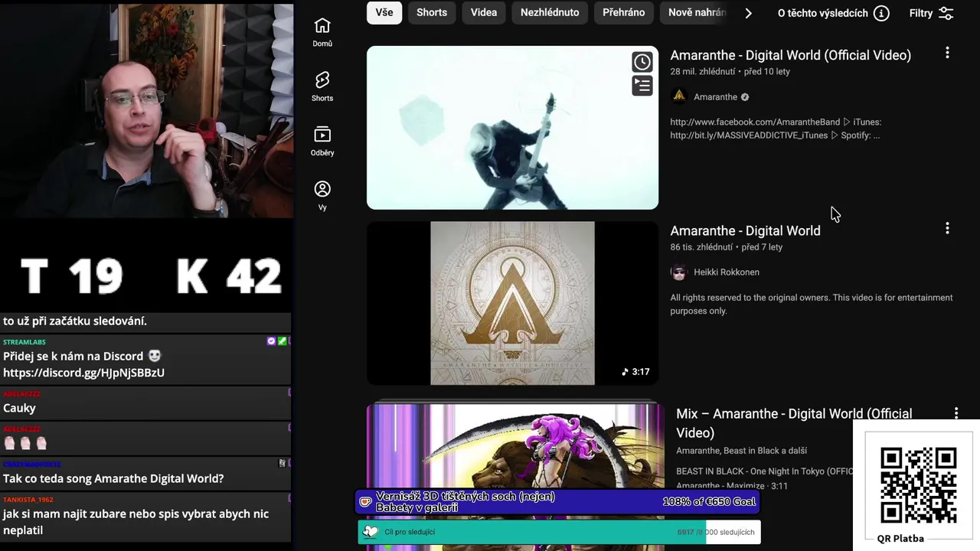The height and width of the screenshot is (551, 980).
Task: Click 28 mil. zhlédnutí views text
Action: click(x=703, y=71)
